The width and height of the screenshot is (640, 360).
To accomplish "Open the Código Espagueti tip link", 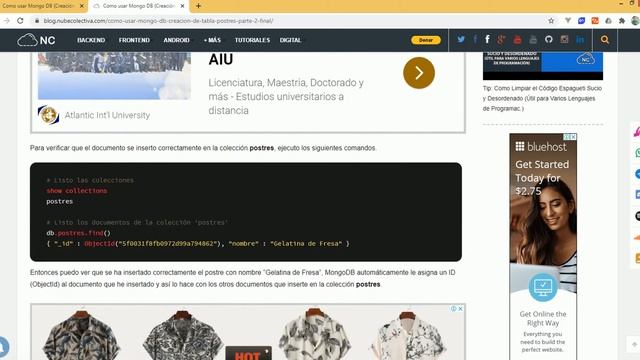I will pyautogui.click(x=543, y=98).
